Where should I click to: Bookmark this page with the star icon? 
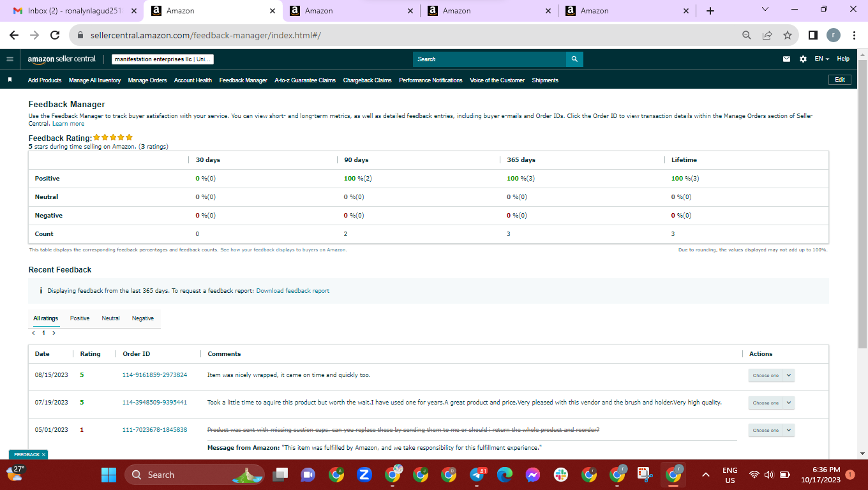pos(788,35)
